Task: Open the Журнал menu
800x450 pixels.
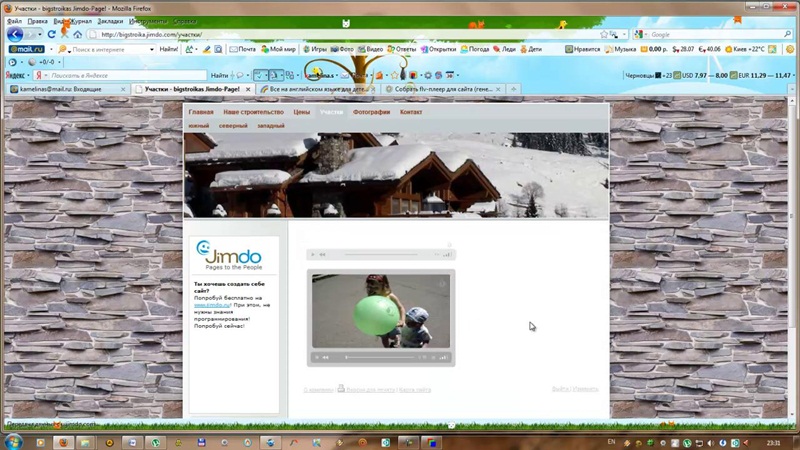Action: coord(78,20)
